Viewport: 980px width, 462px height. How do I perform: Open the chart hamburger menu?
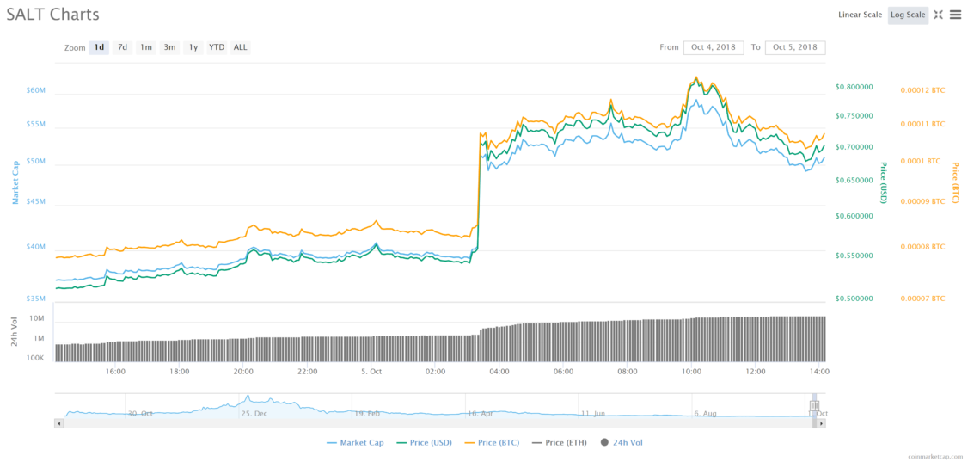pos(956,15)
